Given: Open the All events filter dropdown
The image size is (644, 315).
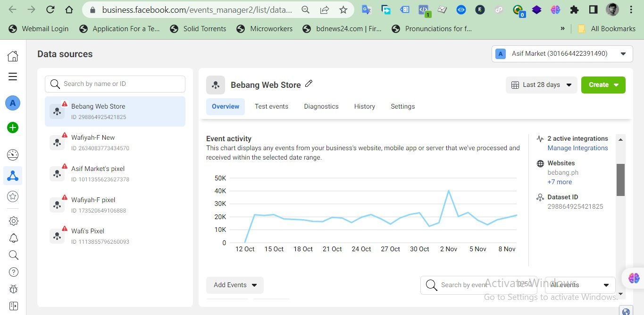Looking at the screenshot, I should coord(580,285).
